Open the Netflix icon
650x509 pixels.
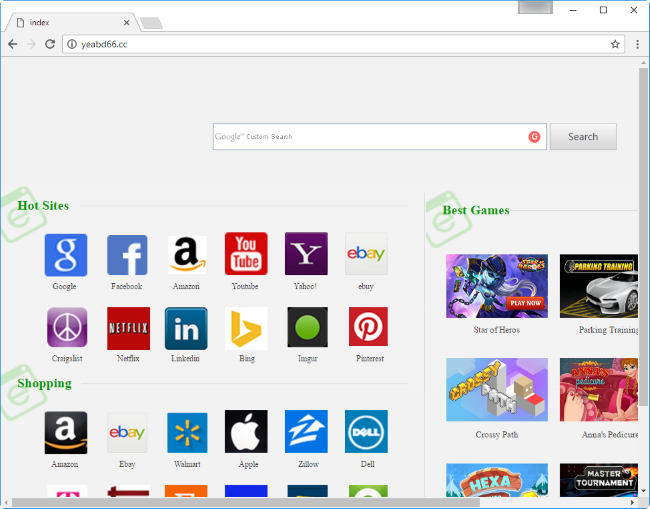point(128,328)
